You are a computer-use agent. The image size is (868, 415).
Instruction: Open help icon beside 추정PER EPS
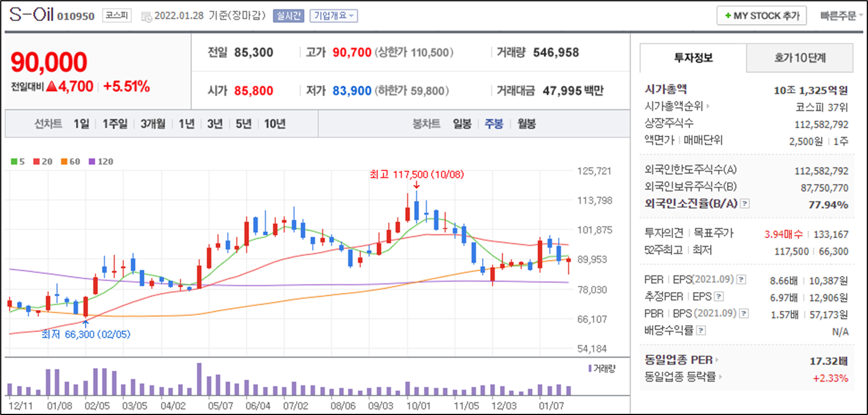[720, 297]
